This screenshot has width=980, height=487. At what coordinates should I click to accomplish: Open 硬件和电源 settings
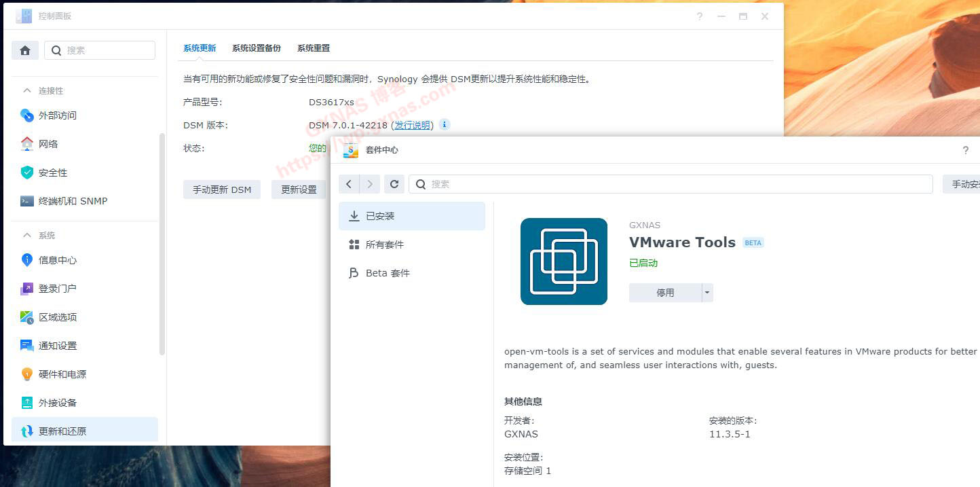[62, 374]
